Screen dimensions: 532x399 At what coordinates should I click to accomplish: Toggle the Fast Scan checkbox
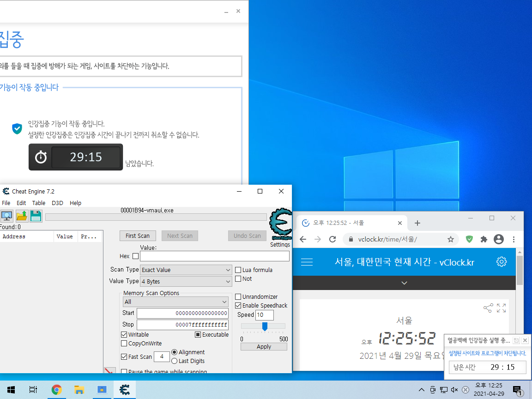click(x=124, y=357)
